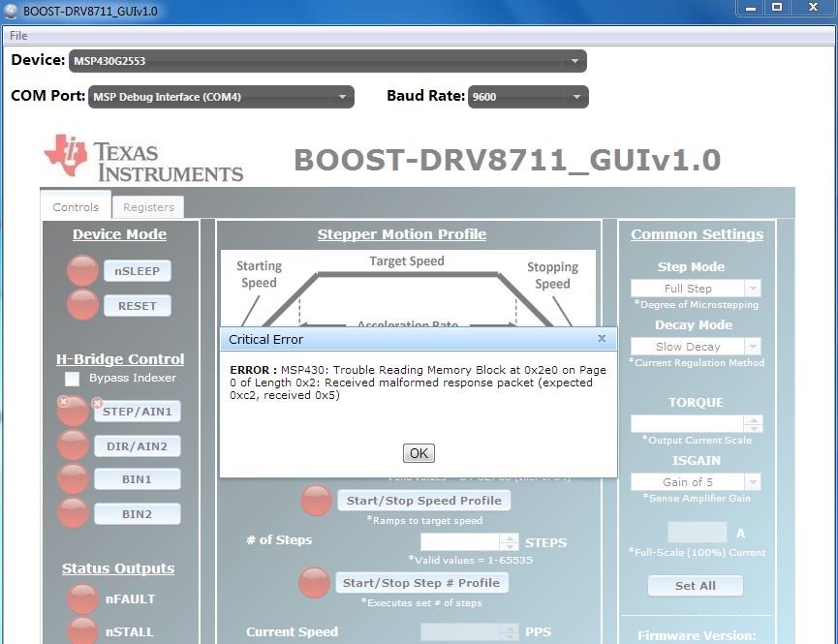The width and height of the screenshot is (838, 644).
Task: Click the Device Mode heading
Action: coord(120,234)
